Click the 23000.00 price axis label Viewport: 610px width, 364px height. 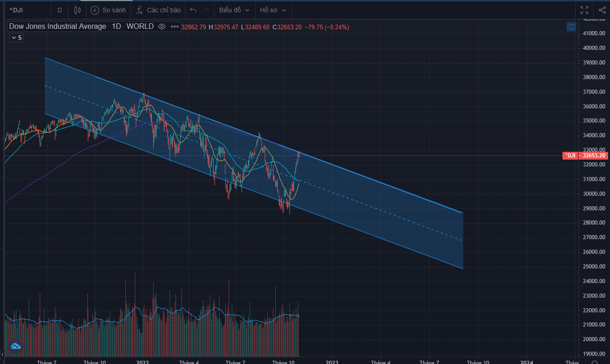[594, 295]
